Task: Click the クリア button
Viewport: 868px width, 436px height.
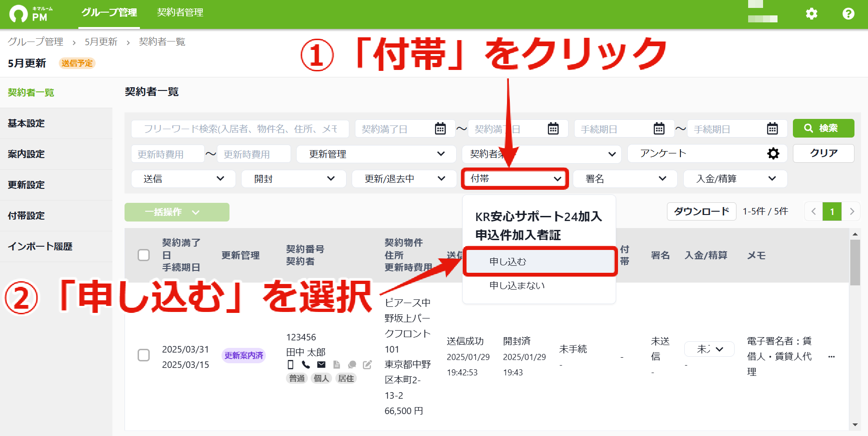Action: (824, 153)
